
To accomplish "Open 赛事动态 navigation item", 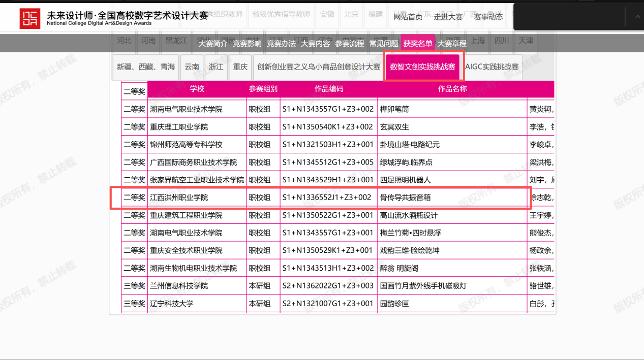I will tap(488, 17).
